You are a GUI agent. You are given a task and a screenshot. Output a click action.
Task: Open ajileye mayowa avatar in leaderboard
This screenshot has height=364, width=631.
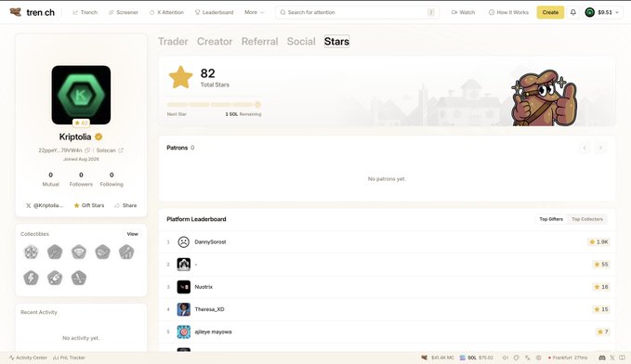[183, 331]
